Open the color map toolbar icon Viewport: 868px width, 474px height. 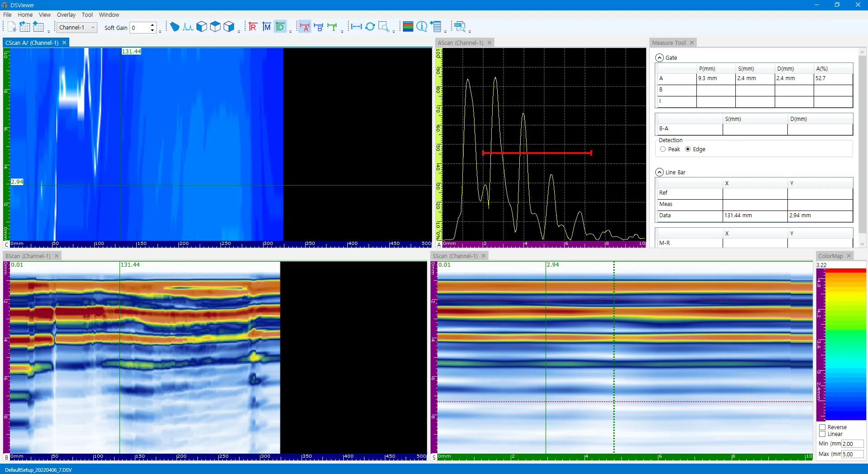pyautogui.click(x=408, y=27)
